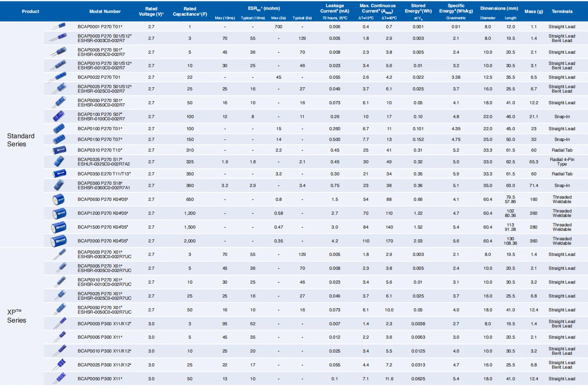The image size is (588, 391).
Task: Click the '72 hours, 25°C' sub-header
Action: (335, 18)
